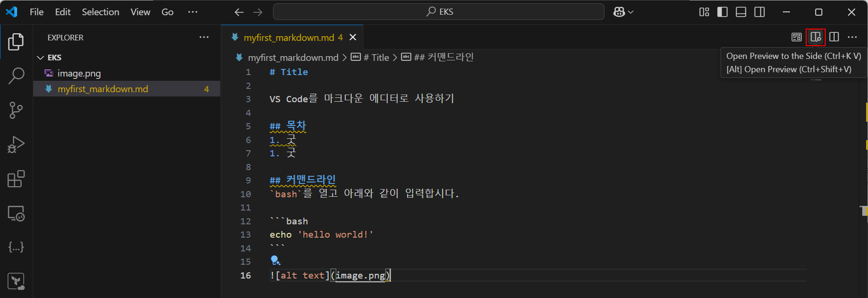The width and height of the screenshot is (868, 298).
Task: Open the File menu
Action: pos(37,12)
